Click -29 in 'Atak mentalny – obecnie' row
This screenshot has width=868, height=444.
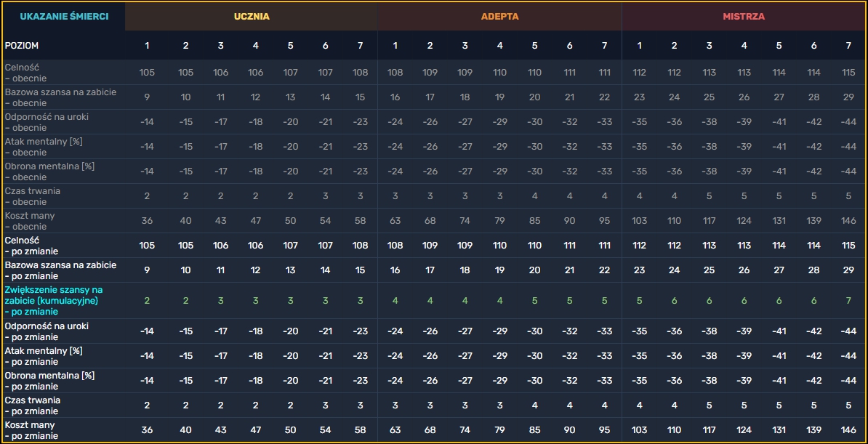(500, 146)
